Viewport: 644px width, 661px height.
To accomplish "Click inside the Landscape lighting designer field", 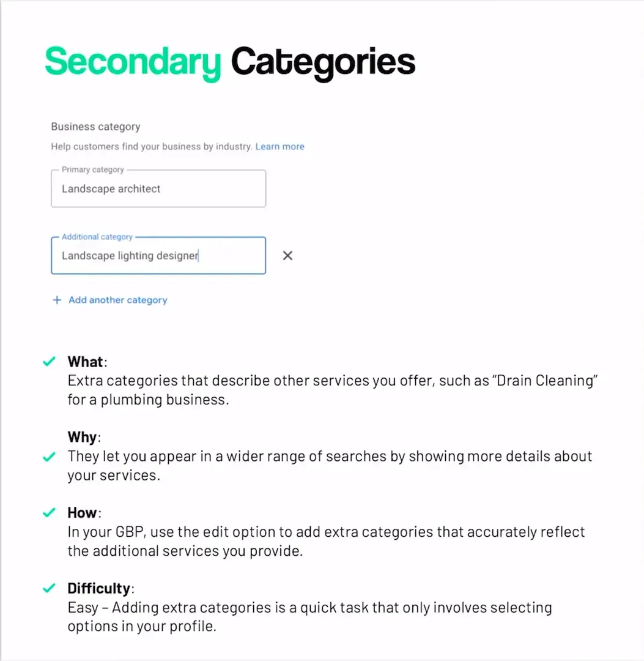I will 158,255.
